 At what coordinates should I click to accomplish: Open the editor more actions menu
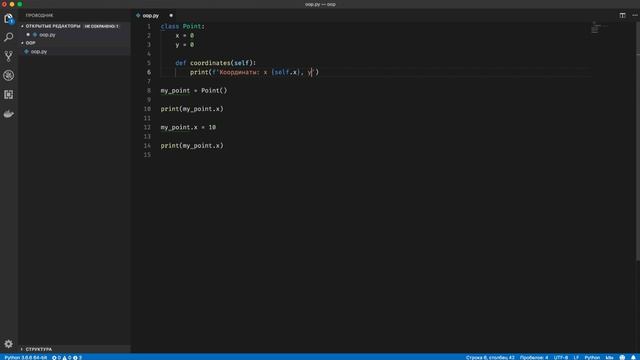(x=635, y=16)
